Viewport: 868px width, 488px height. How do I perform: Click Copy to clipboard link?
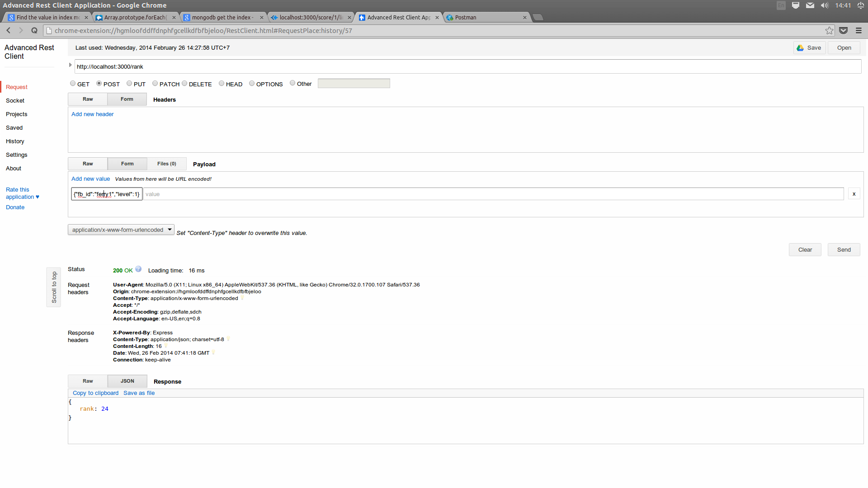[x=95, y=393]
